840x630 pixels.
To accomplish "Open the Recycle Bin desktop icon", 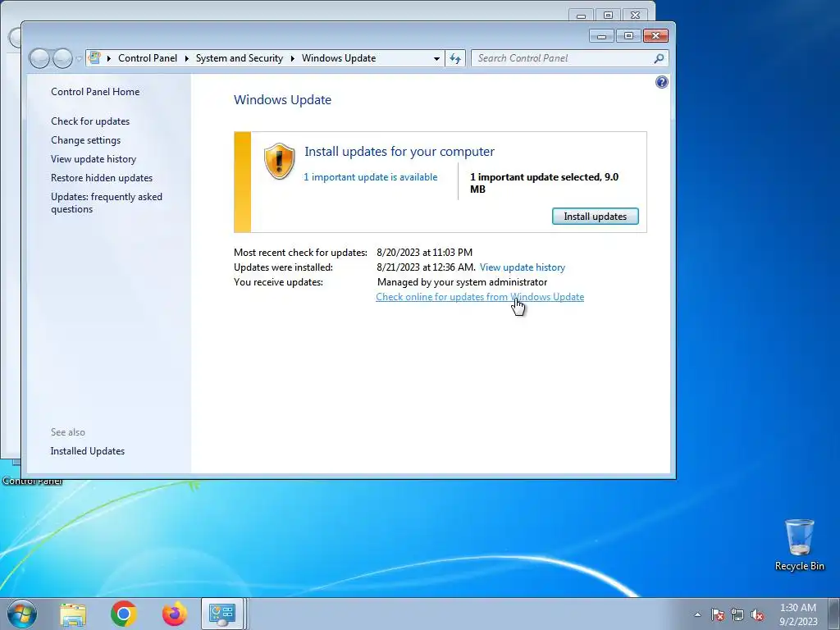I will (x=799, y=546).
